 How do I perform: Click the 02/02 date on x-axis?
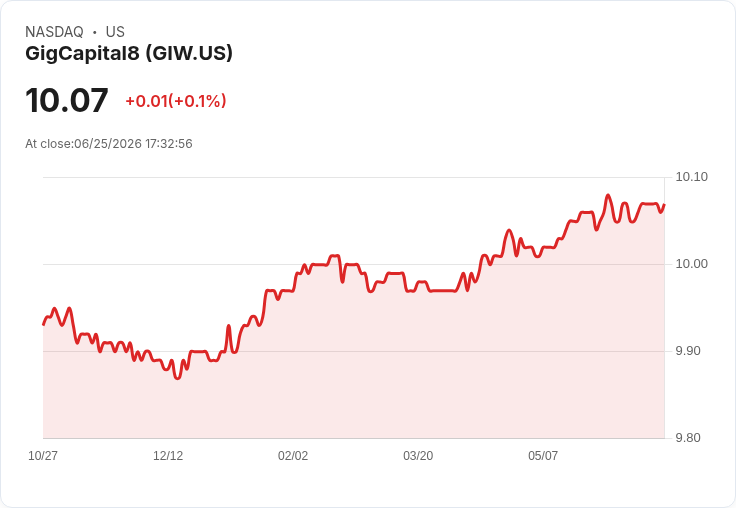pyautogui.click(x=293, y=455)
